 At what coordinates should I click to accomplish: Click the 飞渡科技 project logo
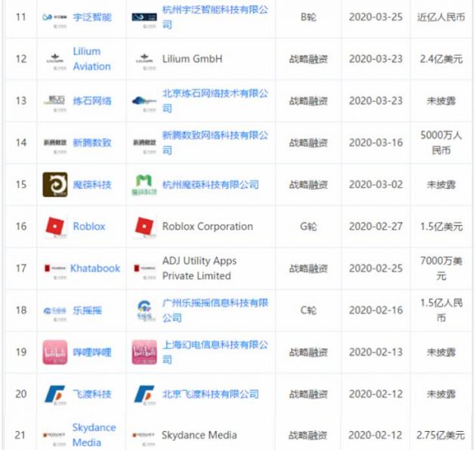55,395
